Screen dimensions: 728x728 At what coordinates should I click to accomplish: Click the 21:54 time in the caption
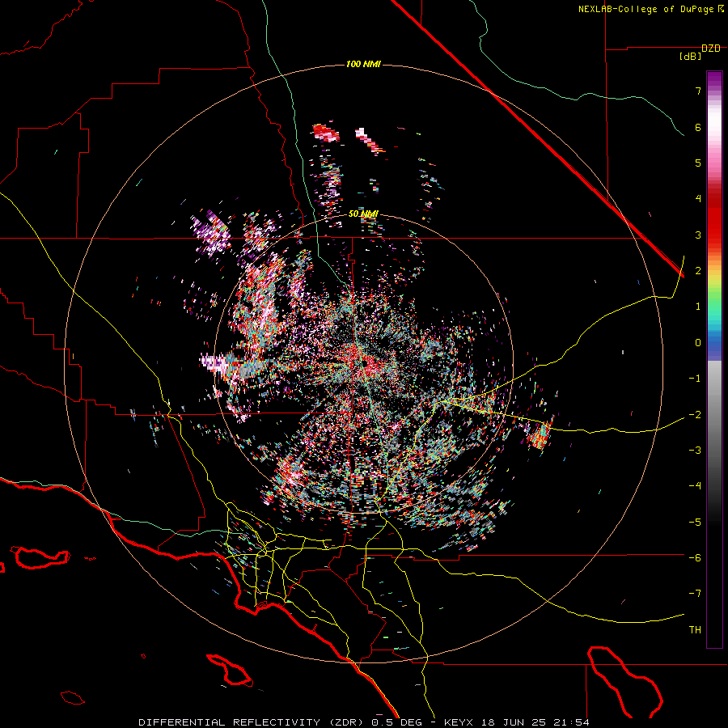point(571,722)
